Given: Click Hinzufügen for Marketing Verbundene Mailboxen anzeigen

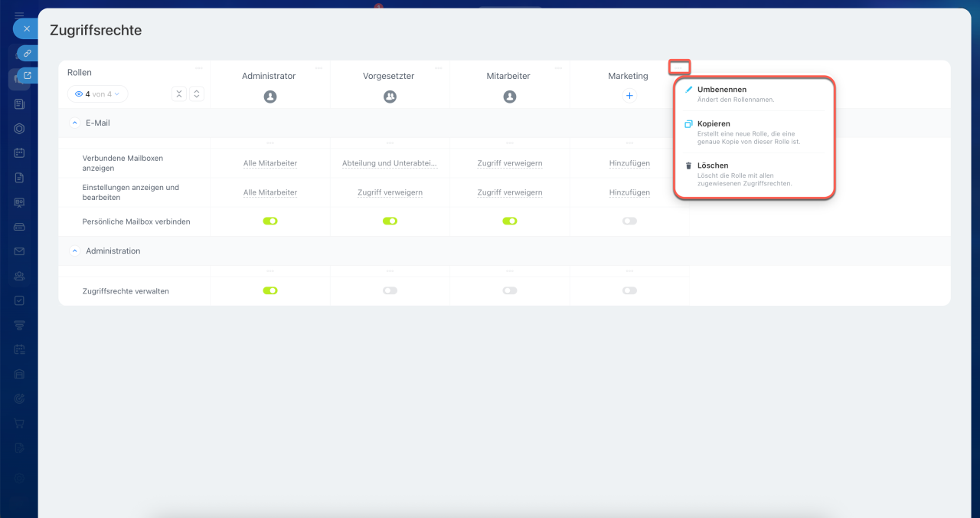Looking at the screenshot, I should [629, 163].
